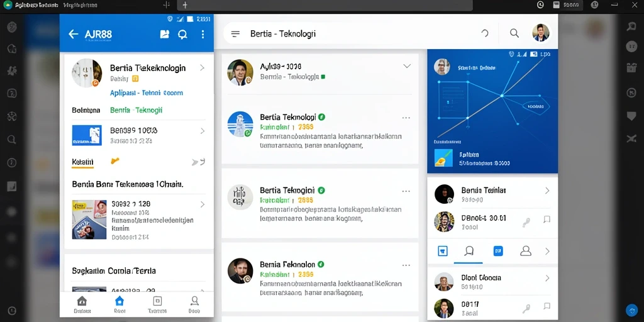Expand the chevron on the 90892 news item
The width and height of the screenshot is (644, 322).
point(202,204)
